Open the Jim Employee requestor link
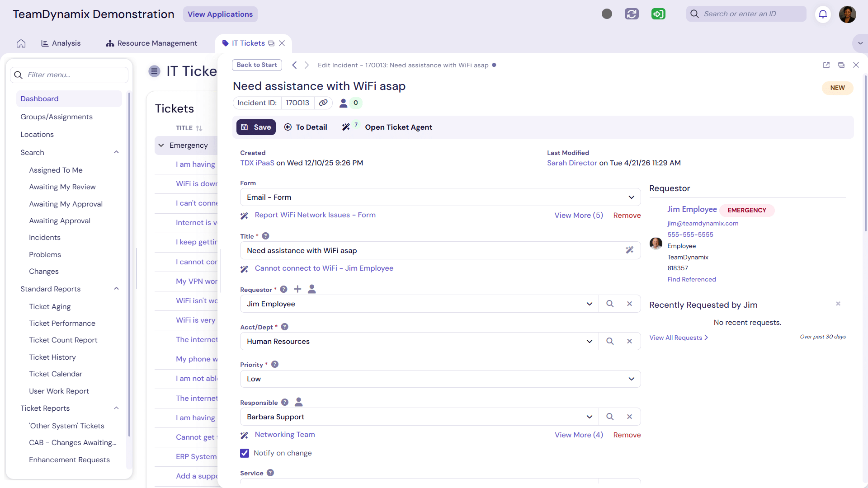 (692, 209)
